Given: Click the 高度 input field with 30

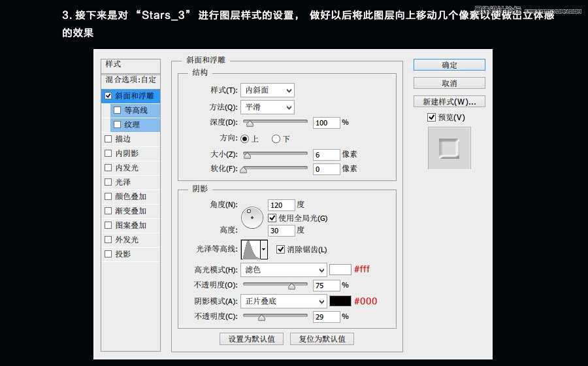Looking at the screenshot, I should (x=281, y=230).
